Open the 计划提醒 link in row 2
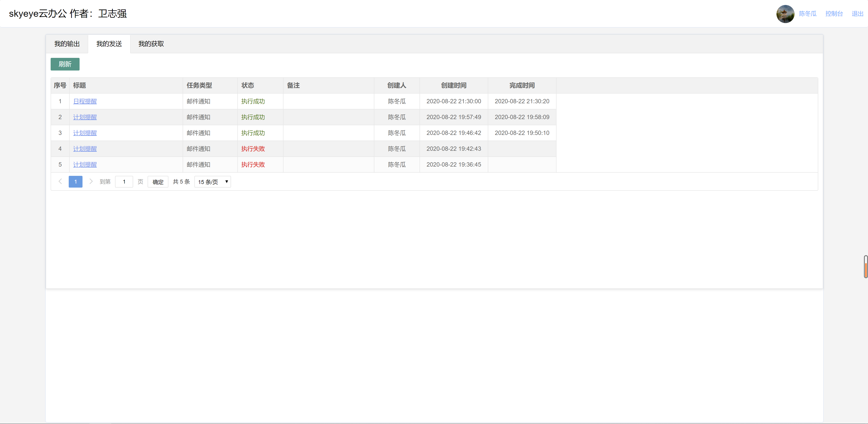Image resolution: width=868 pixels, height=424 pixels. [85, 117]
